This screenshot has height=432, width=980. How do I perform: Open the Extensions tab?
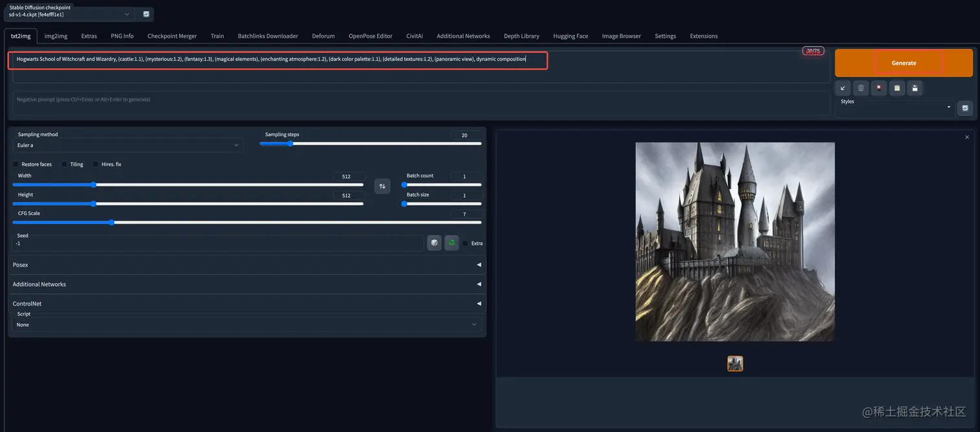[704, 36]
